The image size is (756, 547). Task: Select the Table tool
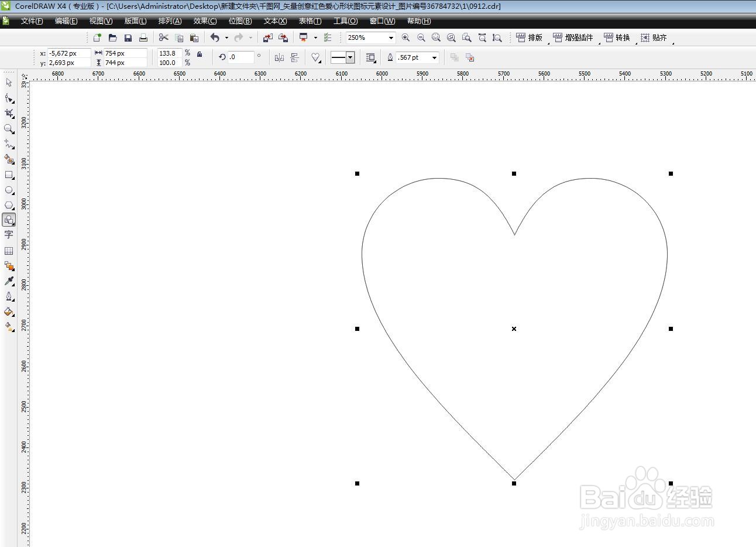(x=9, y=251)
